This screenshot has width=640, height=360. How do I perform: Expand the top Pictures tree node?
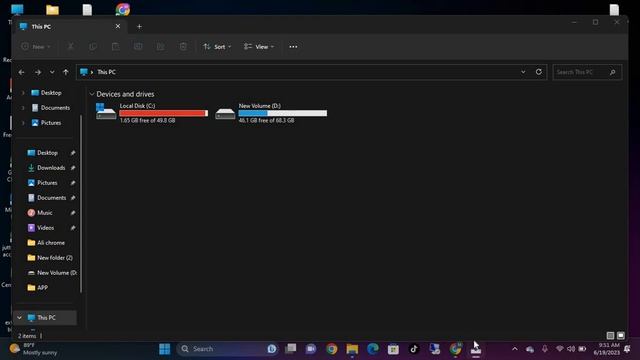click(x=23, y=123)
